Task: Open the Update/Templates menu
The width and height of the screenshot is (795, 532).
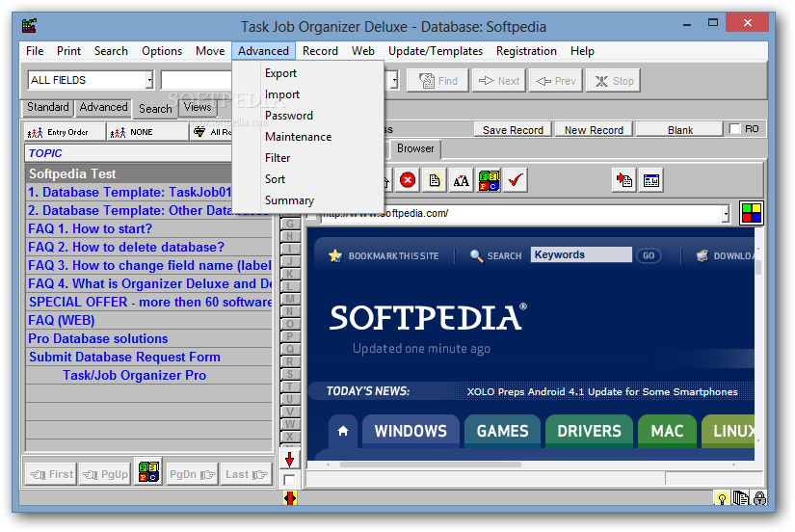Action: click(435, 51)
